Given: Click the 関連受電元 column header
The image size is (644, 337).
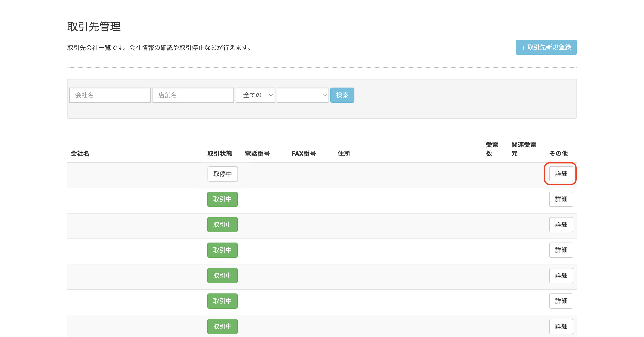Looking at the screenshot, I should (523, 149).
